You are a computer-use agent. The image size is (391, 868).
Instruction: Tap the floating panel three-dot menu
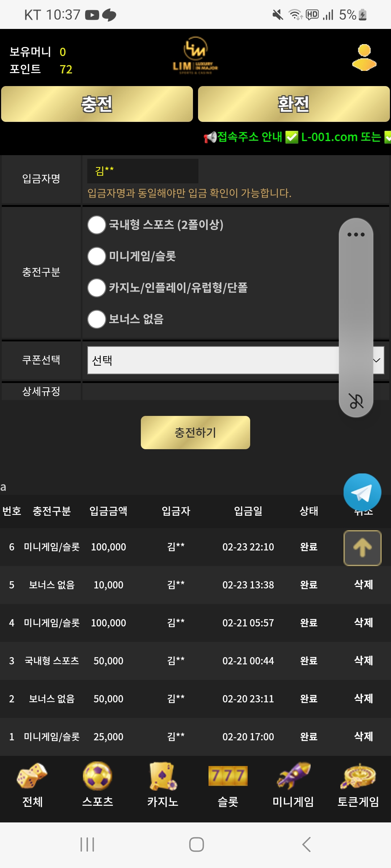(356, 234)
